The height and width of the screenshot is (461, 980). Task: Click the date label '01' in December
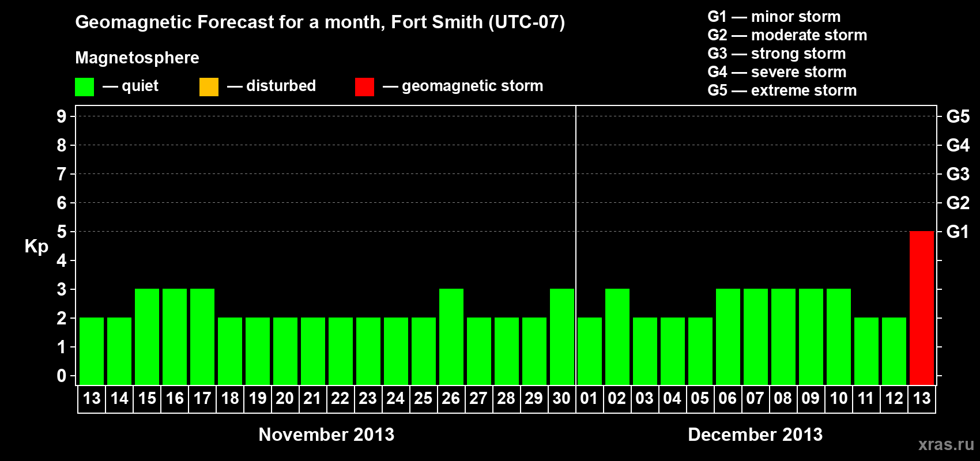click(589, 399)
